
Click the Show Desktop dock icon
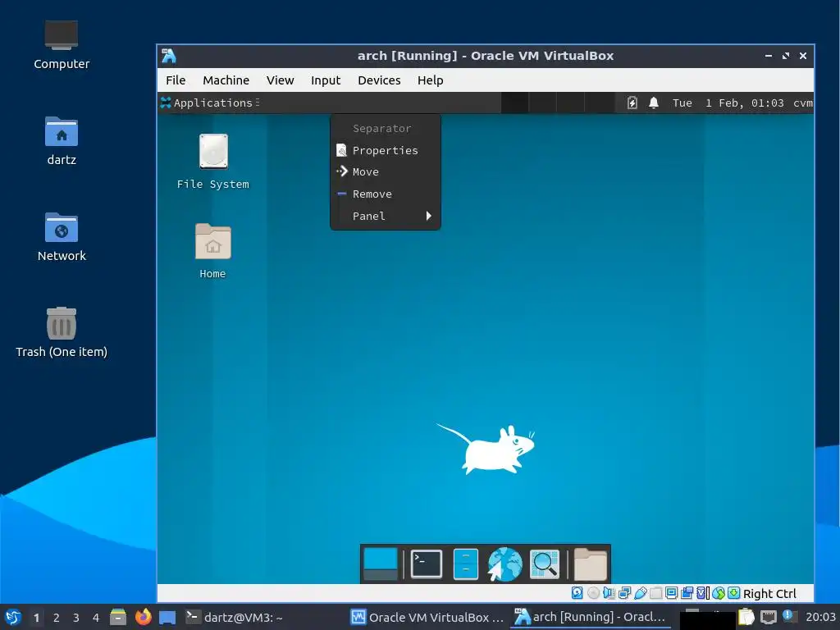[381, 564]
